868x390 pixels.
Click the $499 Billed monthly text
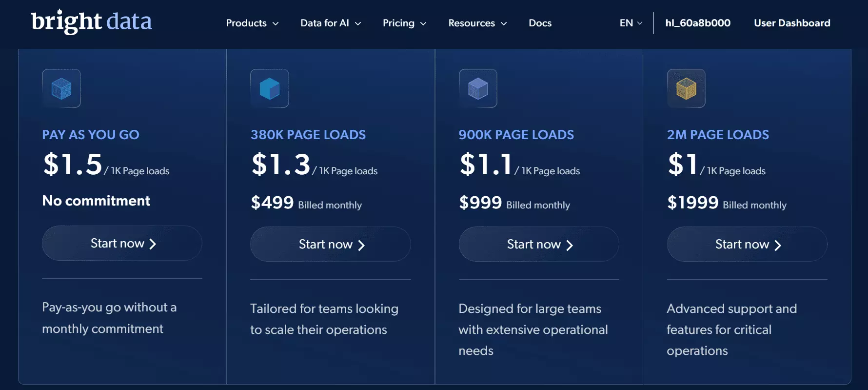tap(306, 203)
